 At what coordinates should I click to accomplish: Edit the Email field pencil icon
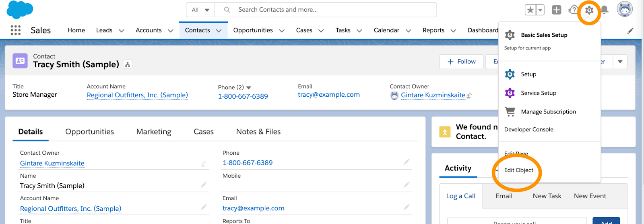(x=407, y=207)
